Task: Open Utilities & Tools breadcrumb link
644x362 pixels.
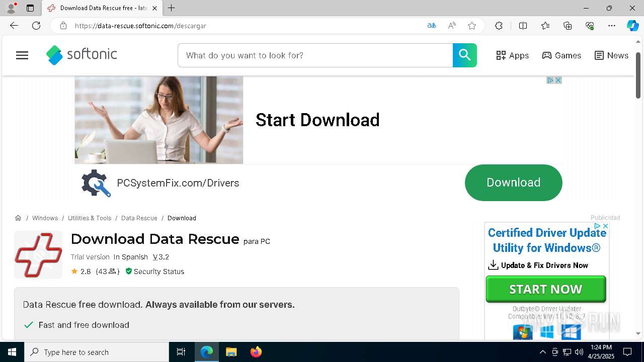Action: click(90, 218)
